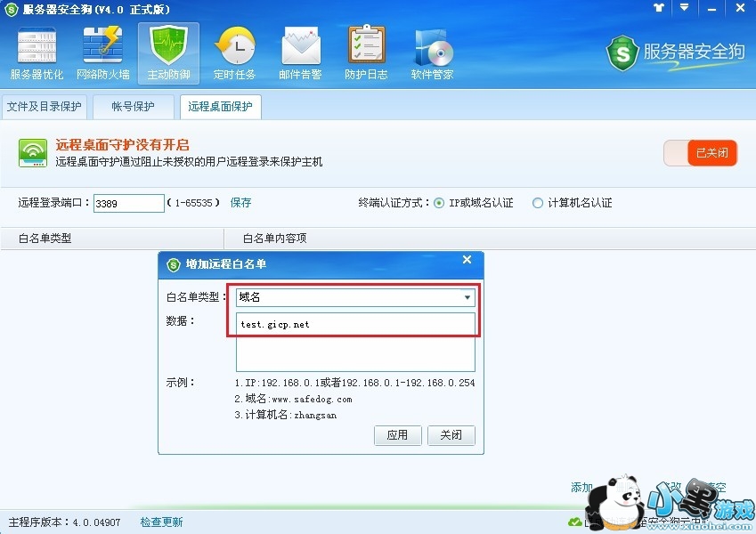Click the 应用 apply button
Image resolution: width=756 pixels, height=534 pixels.
point(398,435)
